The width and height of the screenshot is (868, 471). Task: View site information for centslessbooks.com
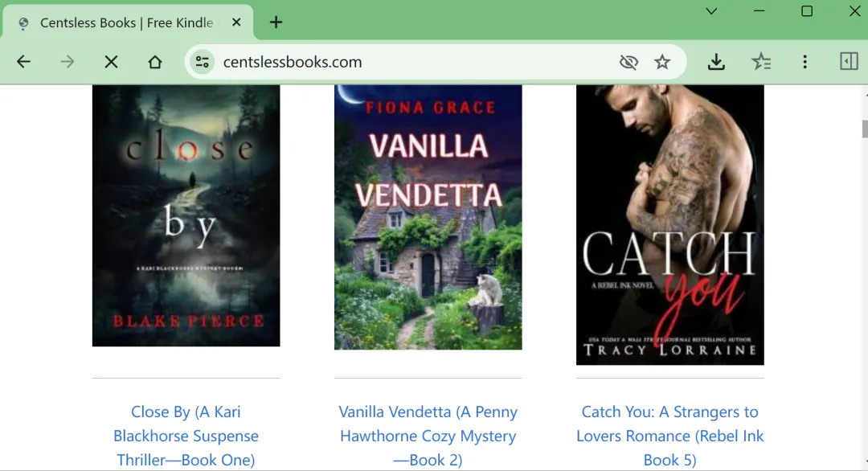pos(202,61)
